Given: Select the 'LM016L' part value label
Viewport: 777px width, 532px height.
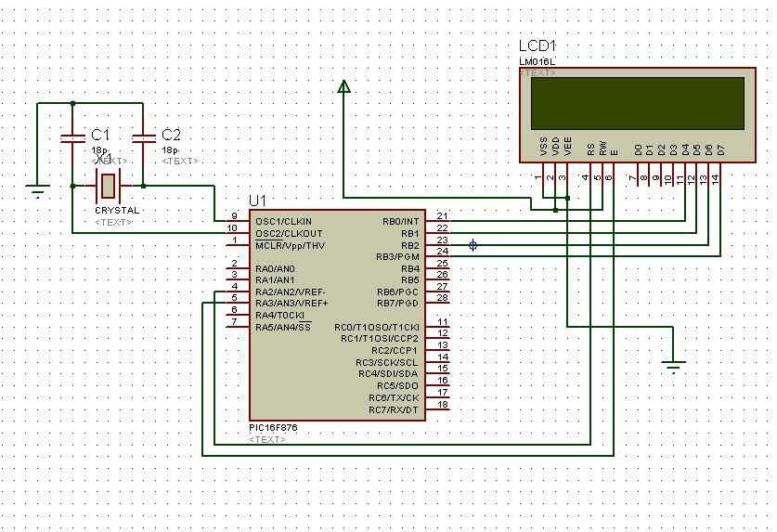Looking at the screenshot, I should [537, 62].
